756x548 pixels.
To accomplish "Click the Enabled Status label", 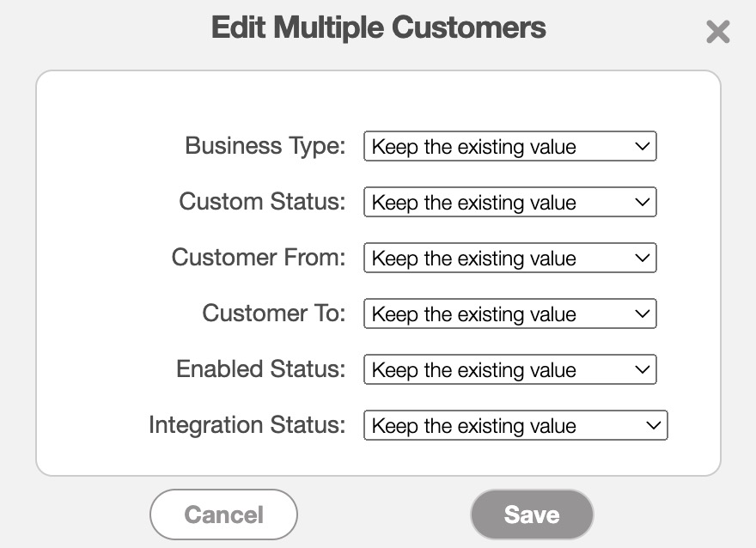I will [260, 369].
